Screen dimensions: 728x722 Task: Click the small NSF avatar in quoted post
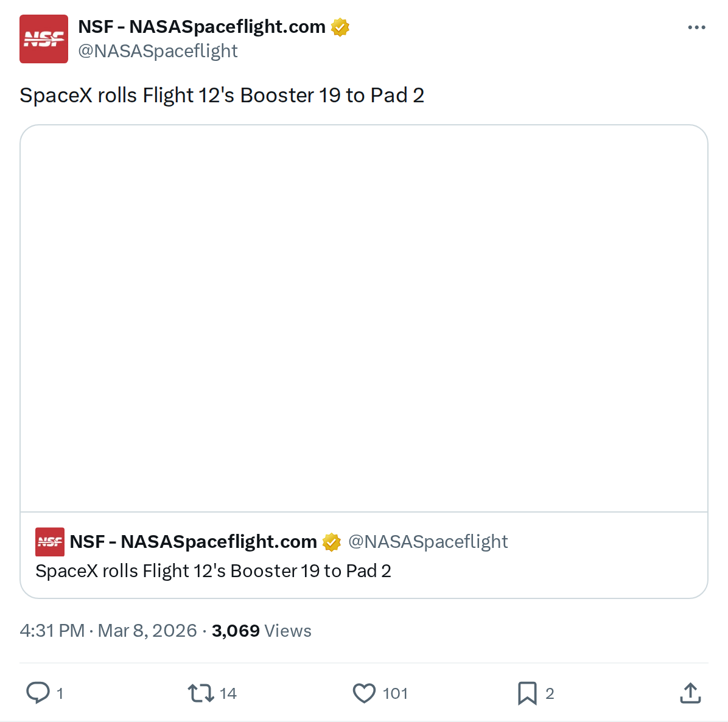[50, 542]
